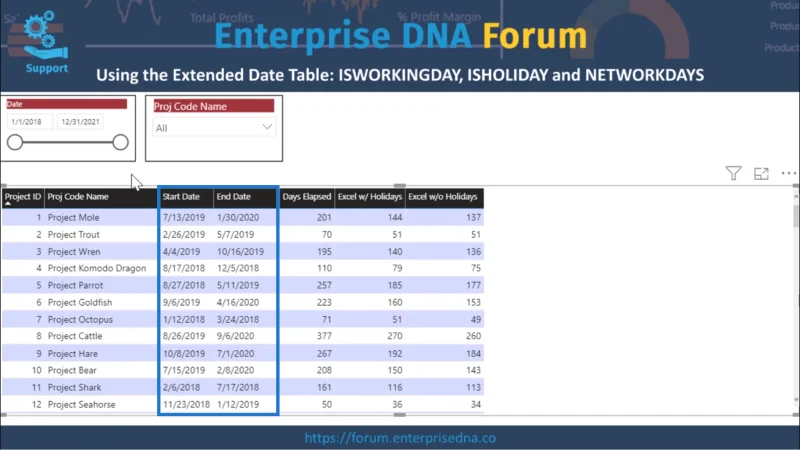Select the Project Cattle cell

tap(75, 336)
